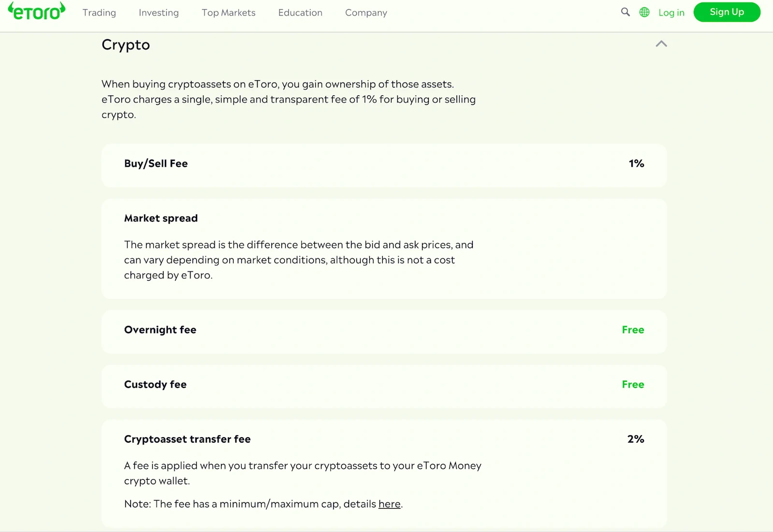Viewport: 773px width, 532px height.
Task: Open the Education menu
Action: click(300, 13)
